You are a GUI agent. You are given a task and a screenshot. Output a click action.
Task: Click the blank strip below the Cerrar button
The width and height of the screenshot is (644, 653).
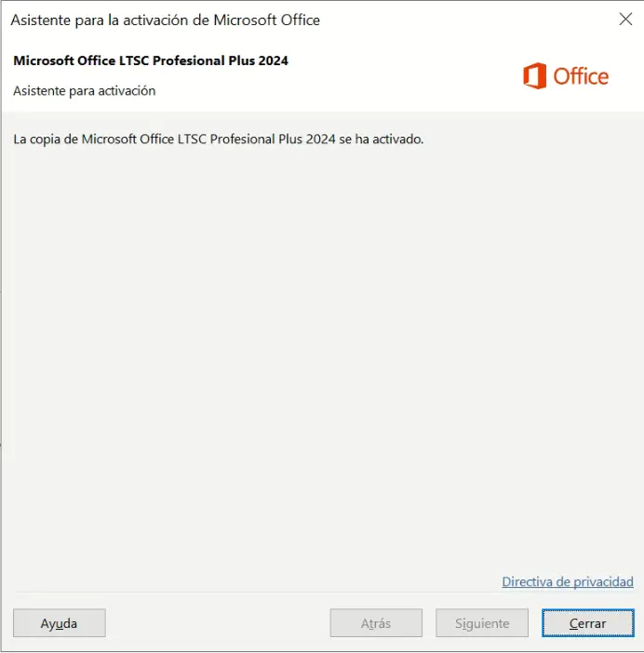pyautogui.click(x=587, y=645)
